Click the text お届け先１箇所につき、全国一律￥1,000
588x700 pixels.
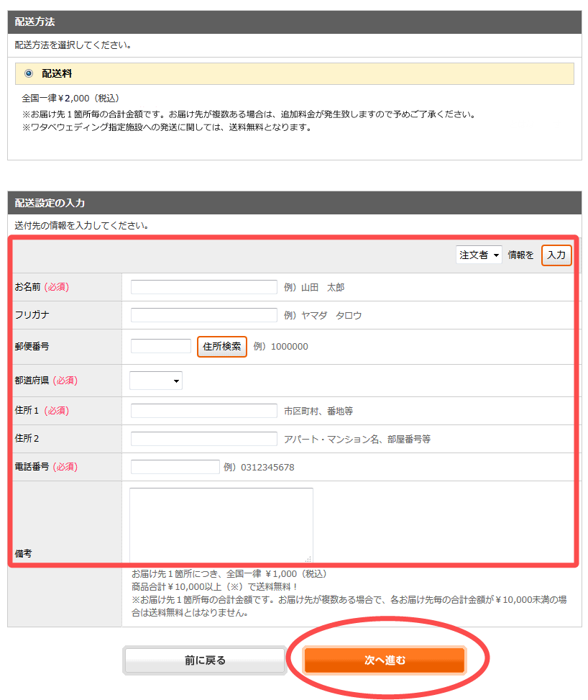tap(229, 573)
